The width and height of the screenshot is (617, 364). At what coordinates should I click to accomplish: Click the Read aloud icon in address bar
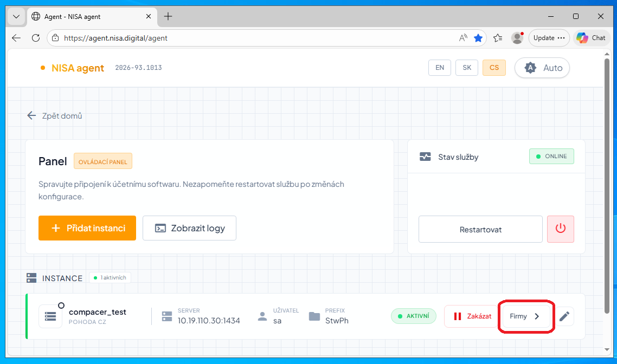(x=463, y=38)
